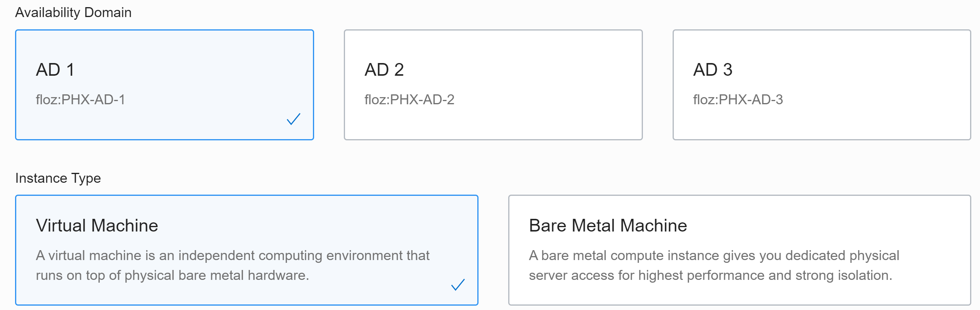Image resolution: width=980 pixels, height=310 pixels.
Task: Select the AD 2 availability domain card
Action: coord(493,84)
